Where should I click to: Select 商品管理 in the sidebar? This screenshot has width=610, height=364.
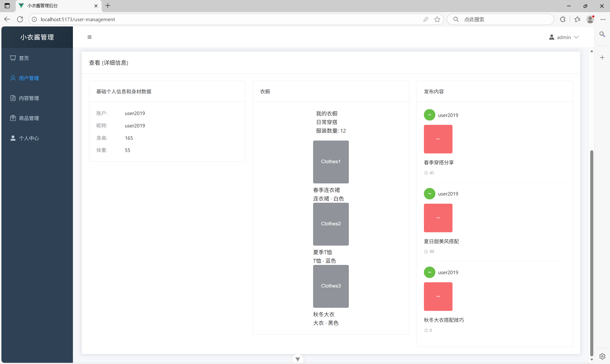pos(29,118)
